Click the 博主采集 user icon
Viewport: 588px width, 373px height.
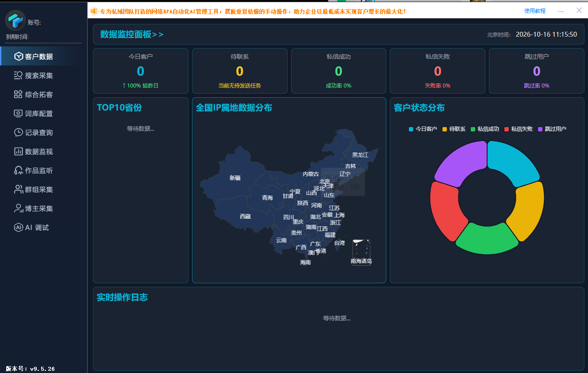18,208
